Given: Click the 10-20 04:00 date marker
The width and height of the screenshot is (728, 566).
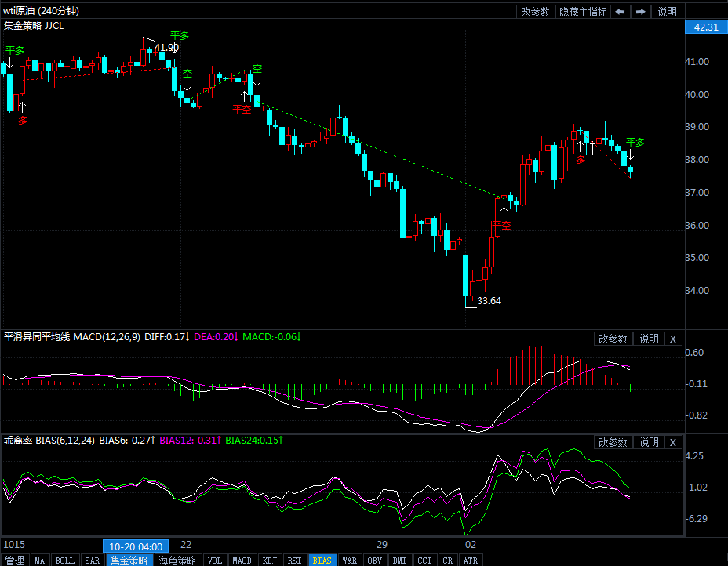Looking at the screenshot, I should (136, 546).
